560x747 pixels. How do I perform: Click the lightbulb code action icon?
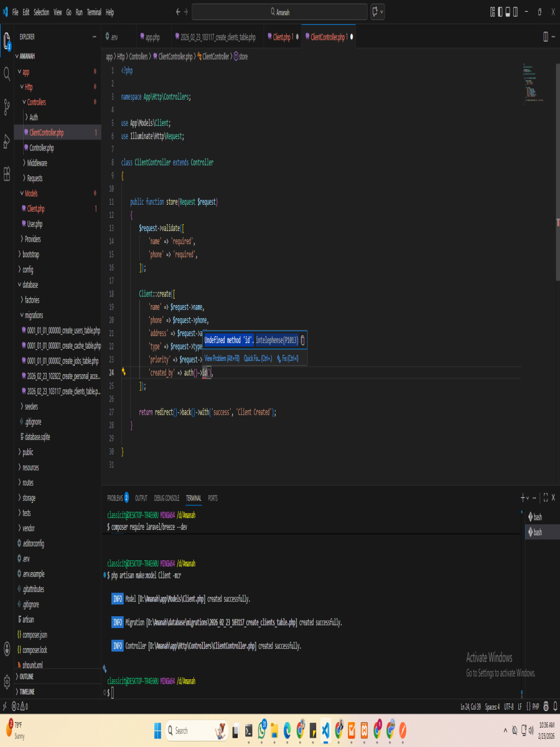124,372
